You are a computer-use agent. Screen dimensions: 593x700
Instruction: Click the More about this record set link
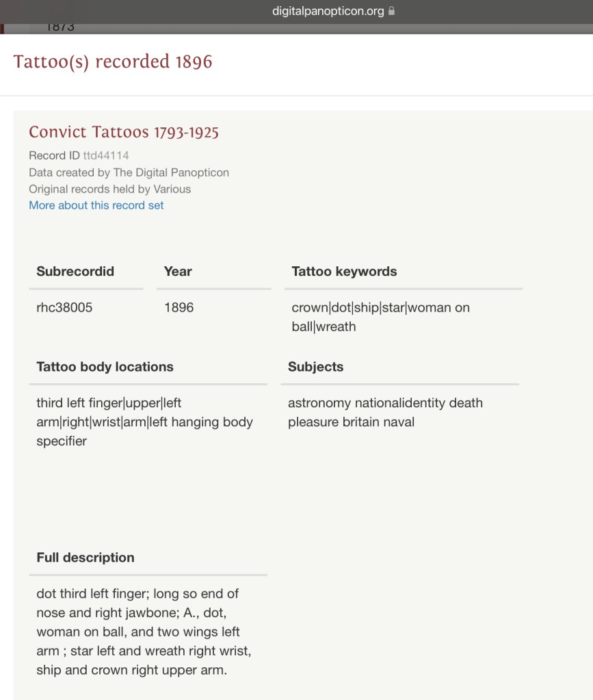tap(96, 205)
